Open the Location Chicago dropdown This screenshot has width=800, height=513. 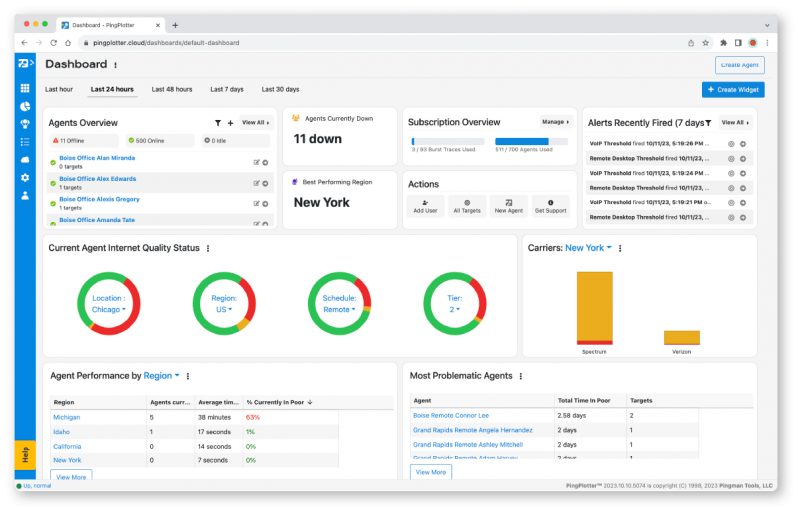pyautogui.click(x=108, y=304)
